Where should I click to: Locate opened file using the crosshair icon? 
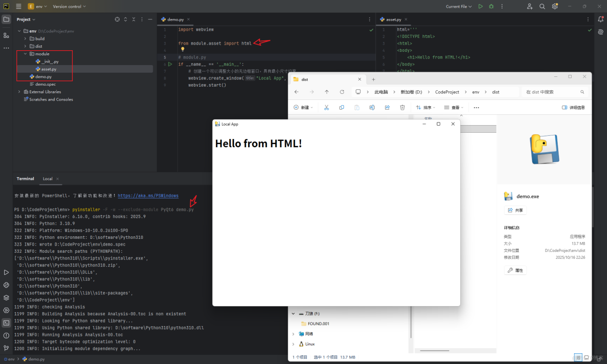pyautogui.click(x=117, y=19)
